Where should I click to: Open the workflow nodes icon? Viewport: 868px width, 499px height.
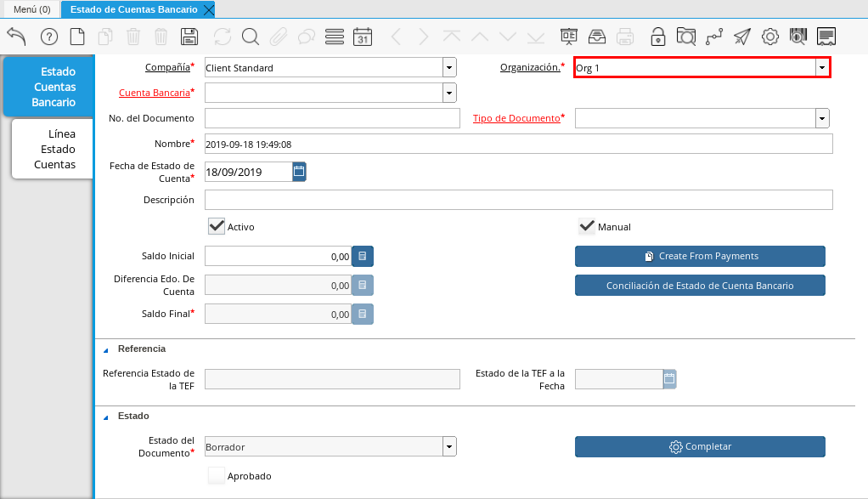[714, 37]
